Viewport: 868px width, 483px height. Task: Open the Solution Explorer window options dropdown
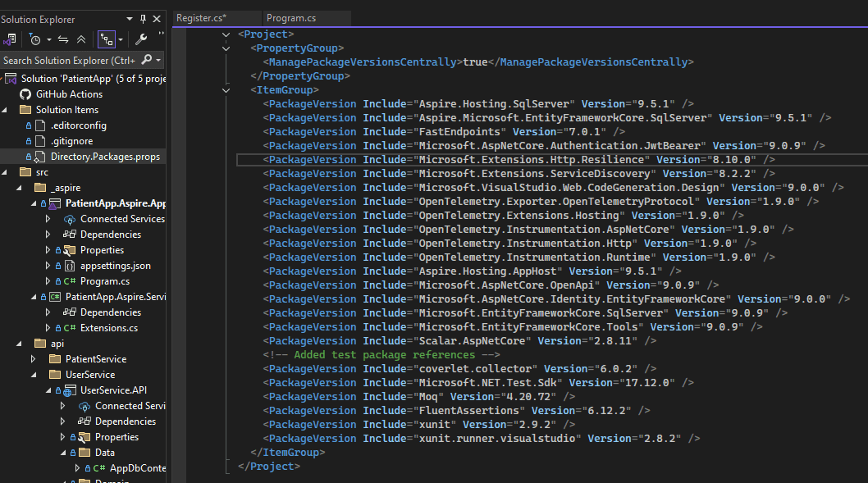[x=130, y=19]
